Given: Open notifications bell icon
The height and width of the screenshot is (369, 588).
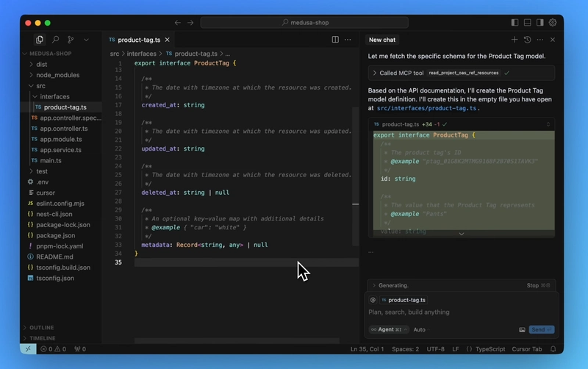Looking at the screenshot, I should (x=553, y=349).
